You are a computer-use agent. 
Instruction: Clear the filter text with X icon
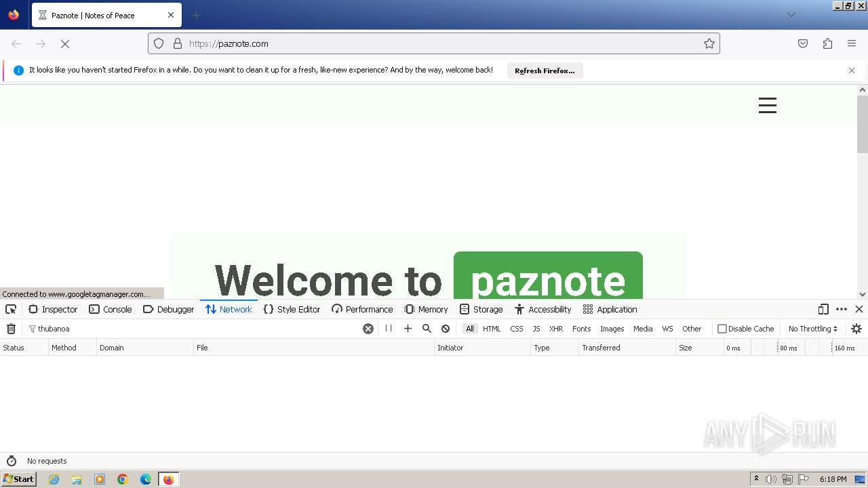click(368, 329)
